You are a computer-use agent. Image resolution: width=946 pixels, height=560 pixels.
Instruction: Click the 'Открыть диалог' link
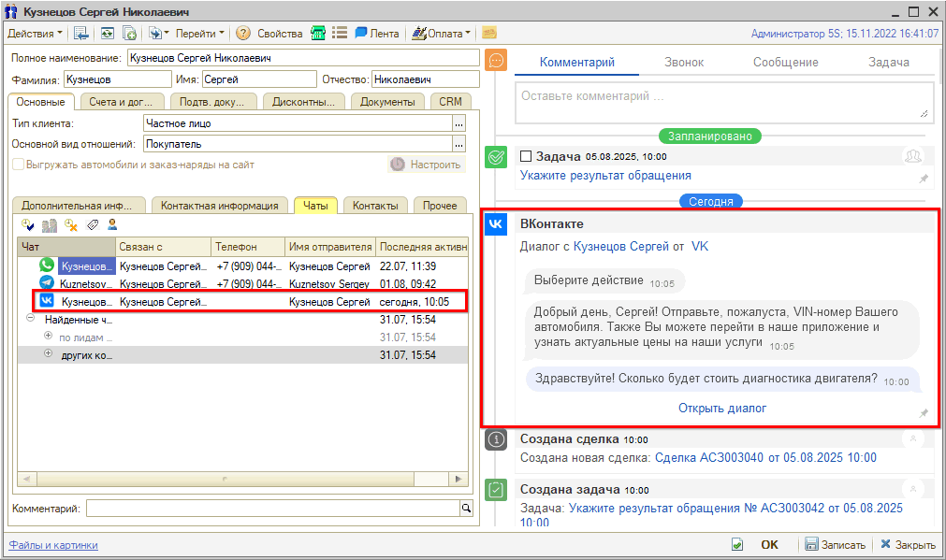pos(721,409)
